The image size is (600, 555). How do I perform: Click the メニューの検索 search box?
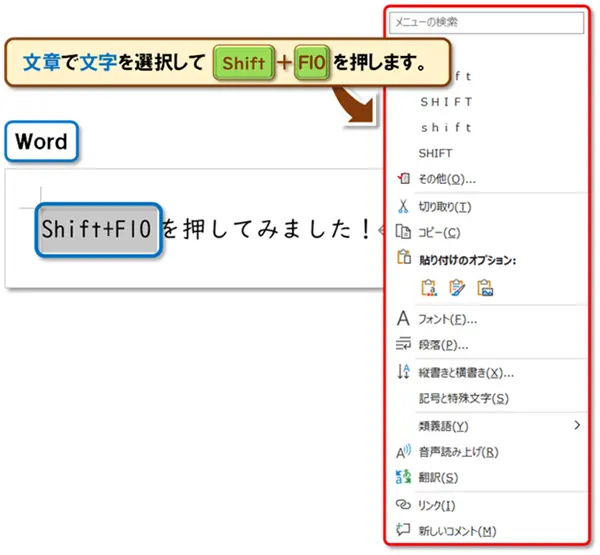point(487,20)
